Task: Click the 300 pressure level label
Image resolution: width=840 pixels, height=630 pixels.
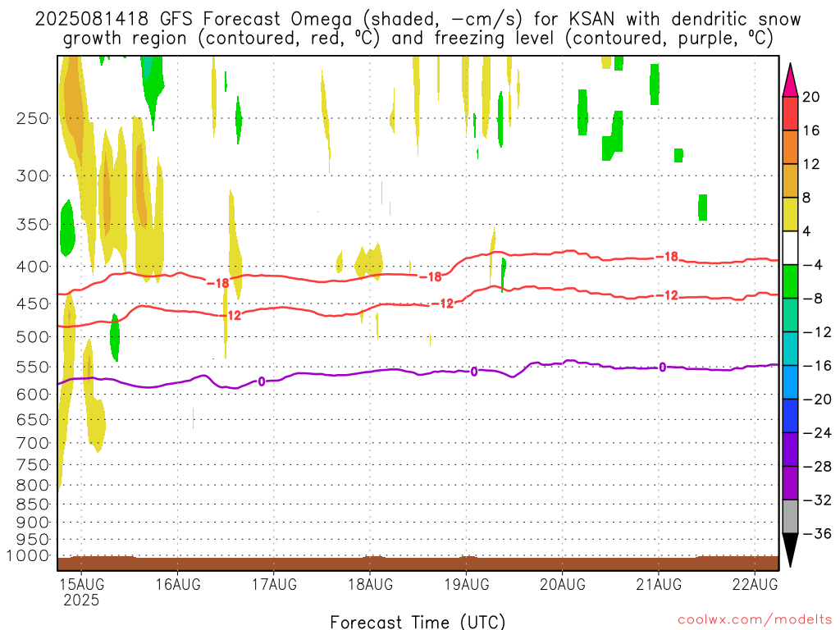Action: 33,176
